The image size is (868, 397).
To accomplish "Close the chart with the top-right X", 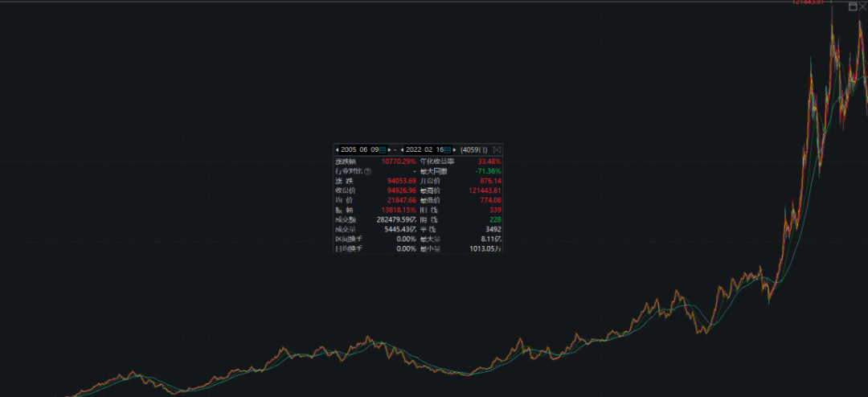I will pyautogui.click(x=862, y=6).
